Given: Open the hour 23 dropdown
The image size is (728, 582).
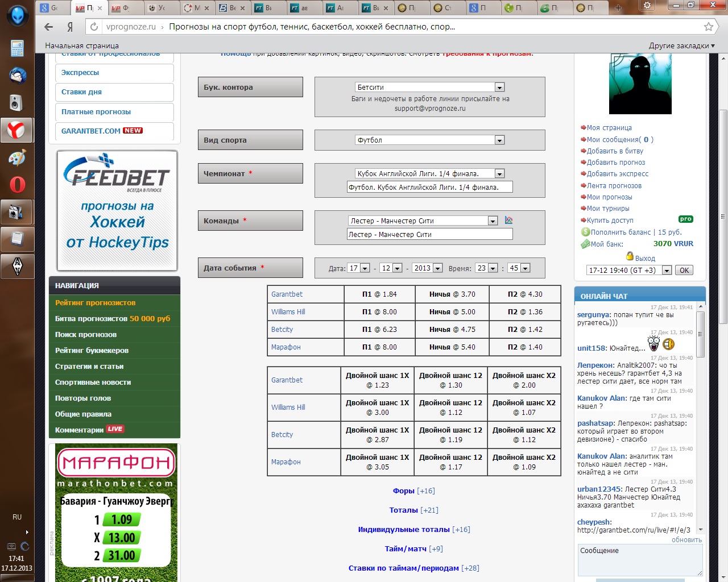Looking at the screenshot, I should tap(487, 268).
